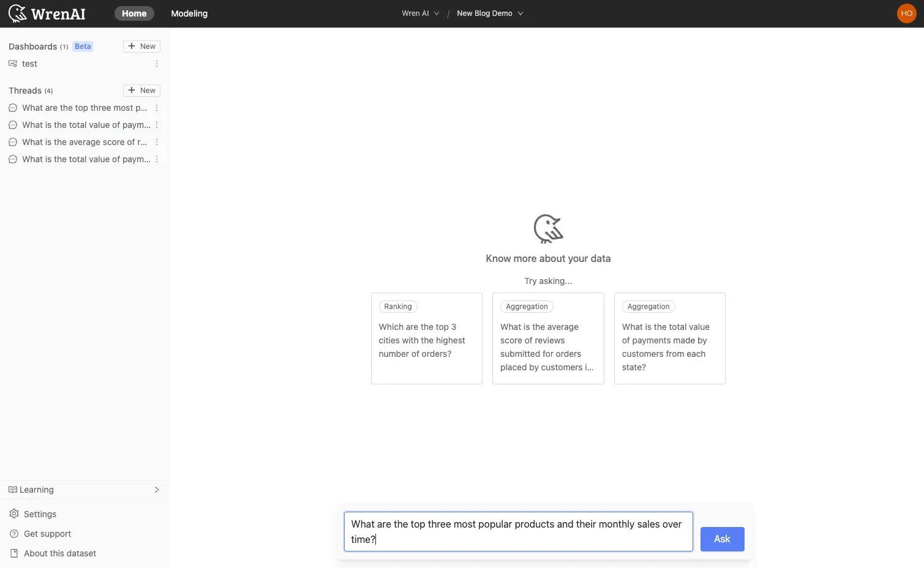Create a new dashboard with New button
This screenshot has height=568, width=924.
pyautogui.click(x=141, y=47)
